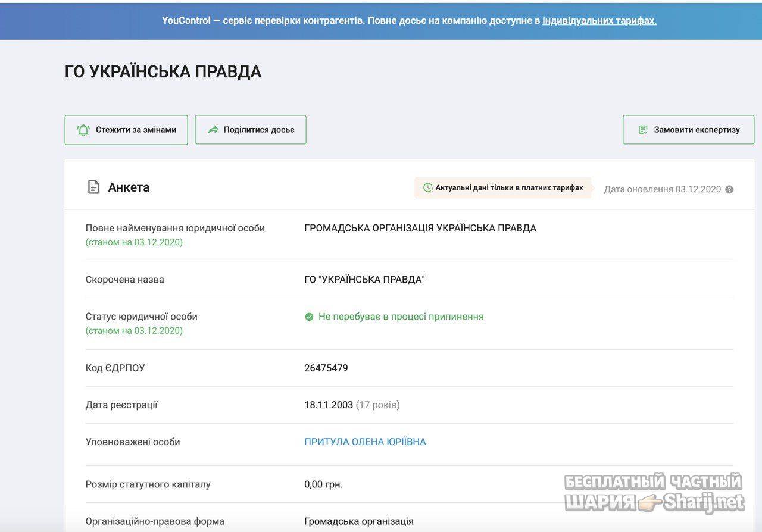Viewport: 762px width, 532px height.
Task: Open the індивідуальних тарифах link
Action: click(599, 20)
